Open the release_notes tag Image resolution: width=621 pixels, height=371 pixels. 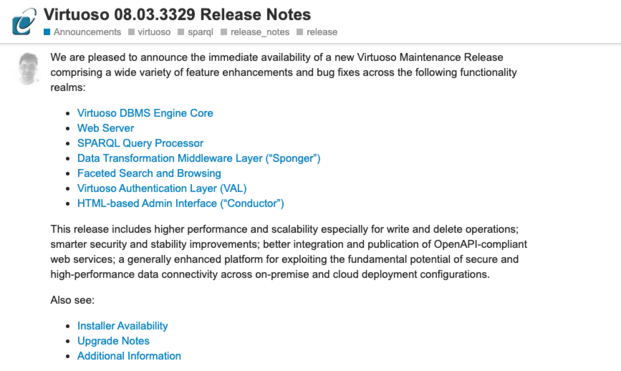pyautogui.click(x=260, y=32)
